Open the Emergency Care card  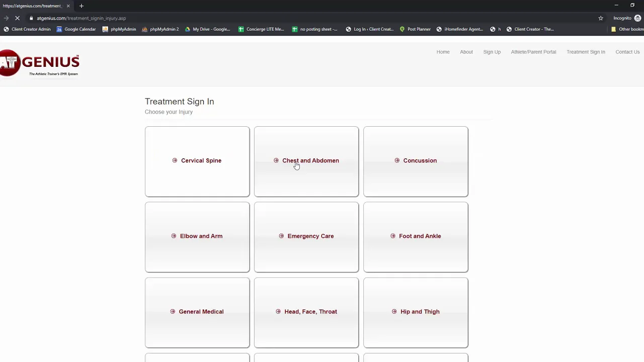coord(306,237)
